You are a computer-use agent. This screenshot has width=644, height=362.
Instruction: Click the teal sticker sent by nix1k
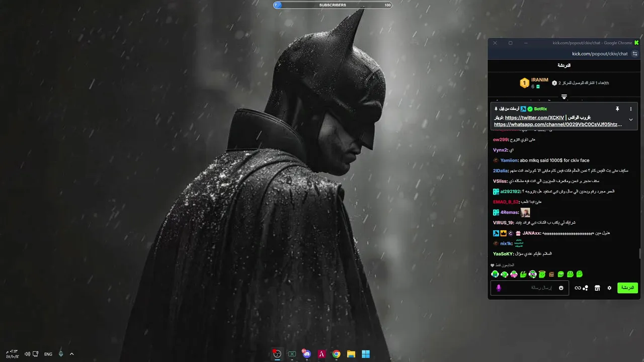coord(518,243)
